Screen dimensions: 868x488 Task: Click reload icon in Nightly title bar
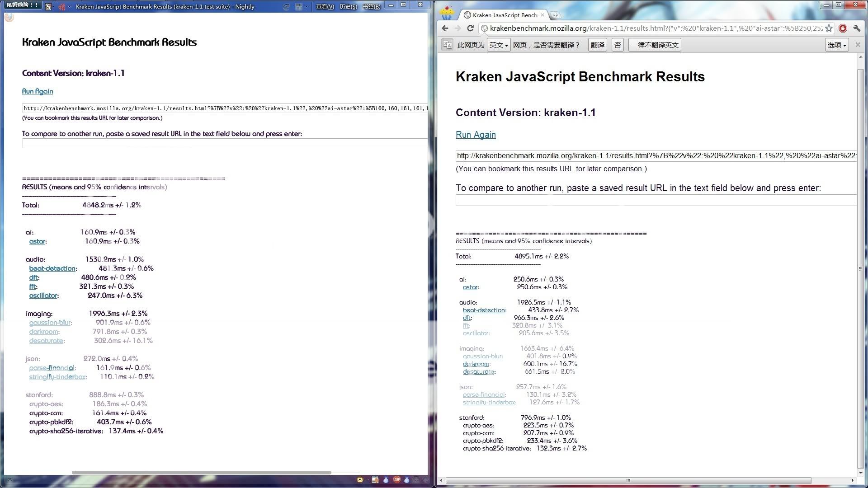286,7
